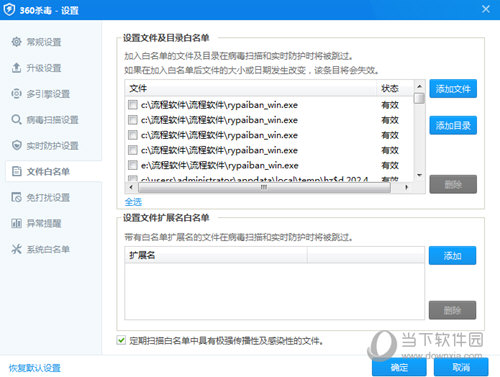Select 病毒扫描设置 in the sidebar
The width and height of the screenshot is (500, 377).
click(53, 120)
